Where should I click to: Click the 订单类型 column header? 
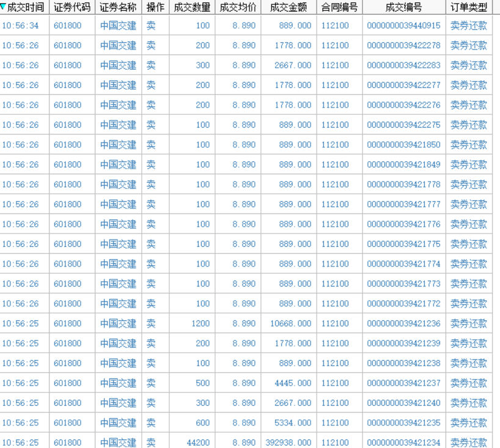[x=469, y=7]
